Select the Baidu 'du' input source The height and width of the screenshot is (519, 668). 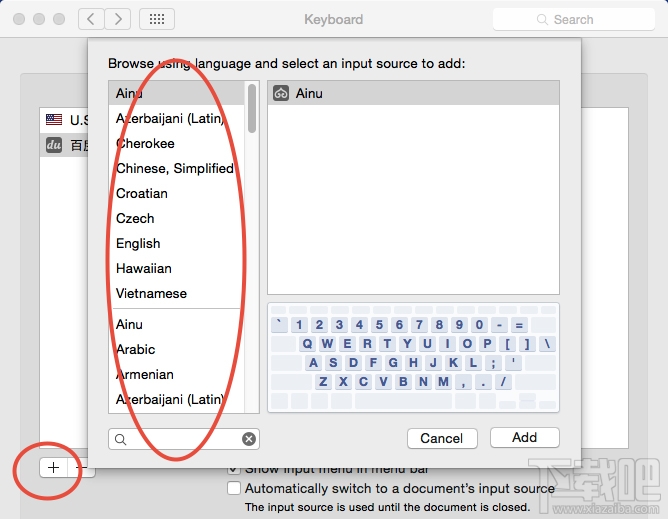point(64,145)
